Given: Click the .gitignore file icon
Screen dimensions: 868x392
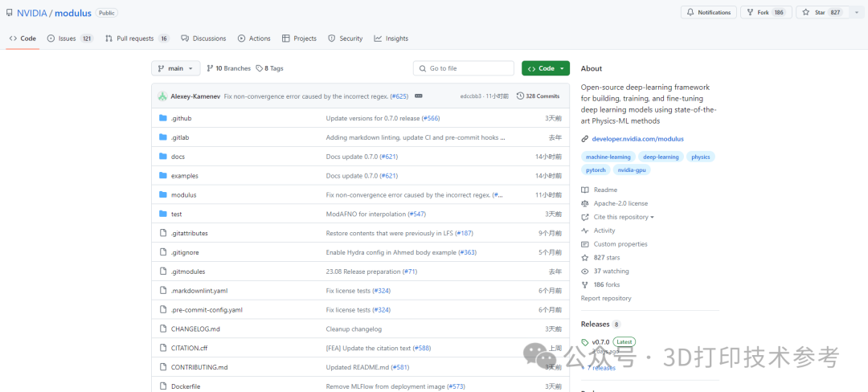Looking at the screenshot, I should coord(162,252).
